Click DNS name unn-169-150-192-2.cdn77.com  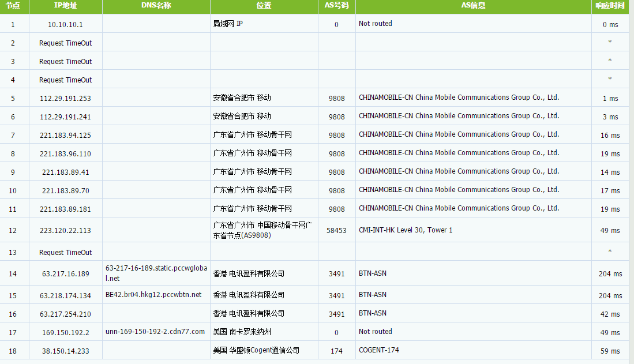coord(155,332)
